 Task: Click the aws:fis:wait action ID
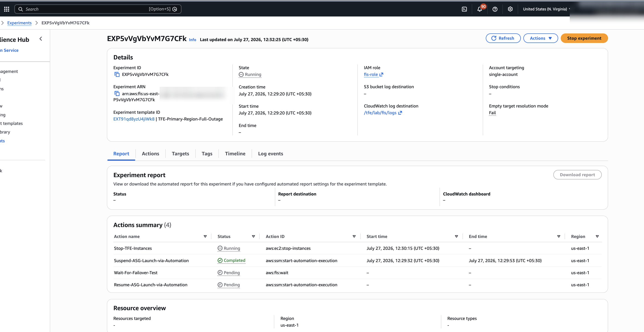pyautogui.click(x=277, y=273)
